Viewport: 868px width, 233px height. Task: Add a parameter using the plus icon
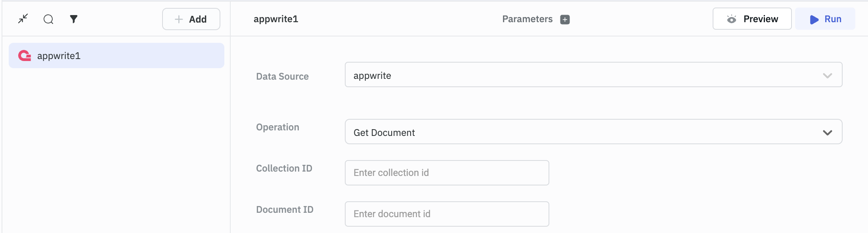(565, 19)
